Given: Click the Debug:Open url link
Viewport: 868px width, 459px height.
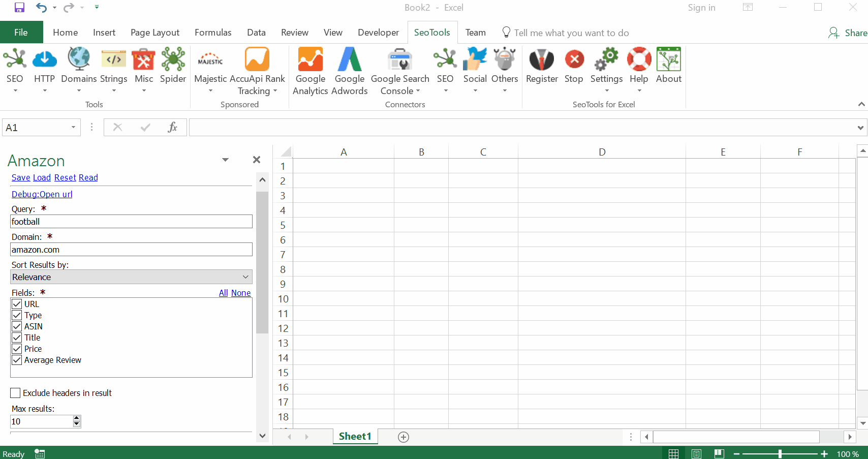Looking at the screenshot, I should 42,194.
